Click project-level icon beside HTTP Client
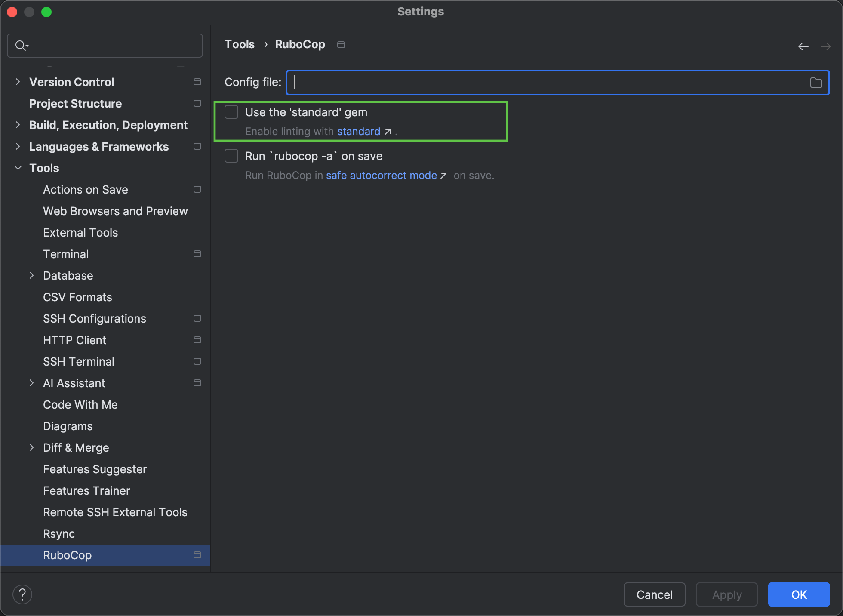Image resolution: width=843 pixels, height=616 pixels. pyautogui.click(x=197, y=340)
